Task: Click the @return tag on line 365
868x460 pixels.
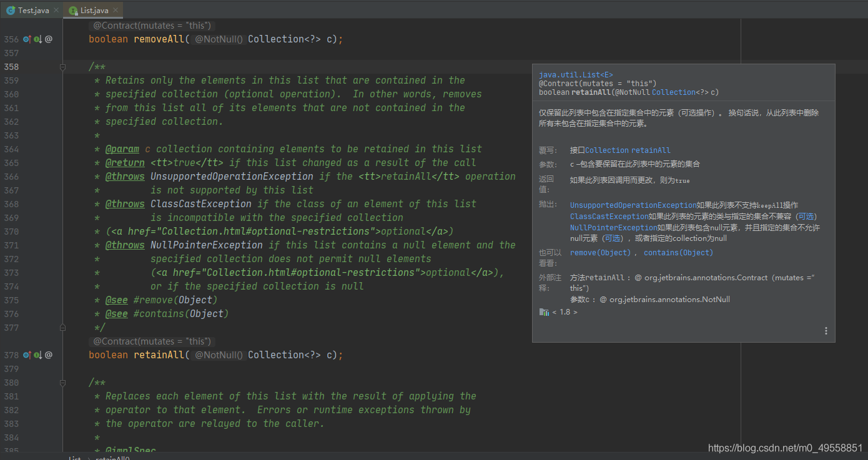Action: point(125,163)
